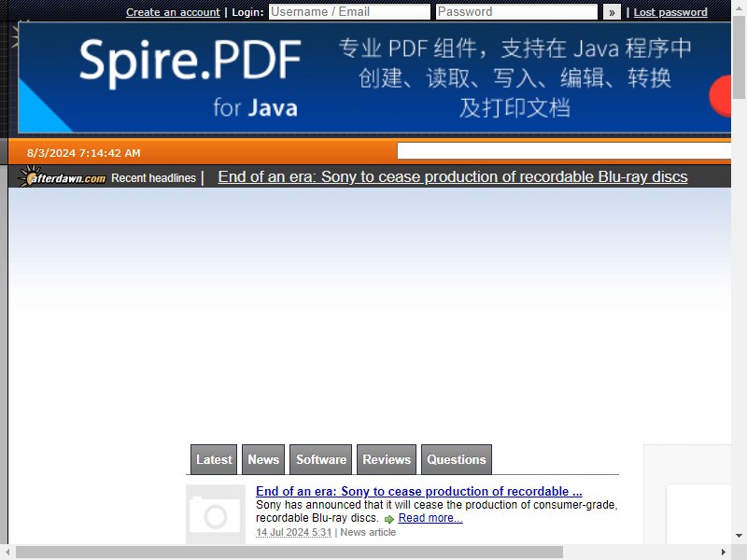Click the News article label

point(368,532)
